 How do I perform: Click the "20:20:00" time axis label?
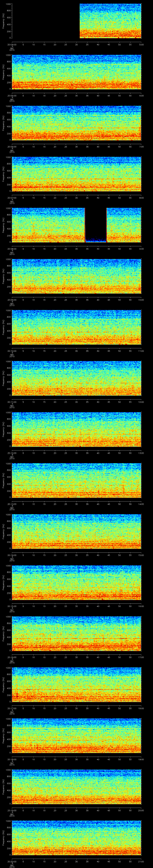tap(12, 861)
